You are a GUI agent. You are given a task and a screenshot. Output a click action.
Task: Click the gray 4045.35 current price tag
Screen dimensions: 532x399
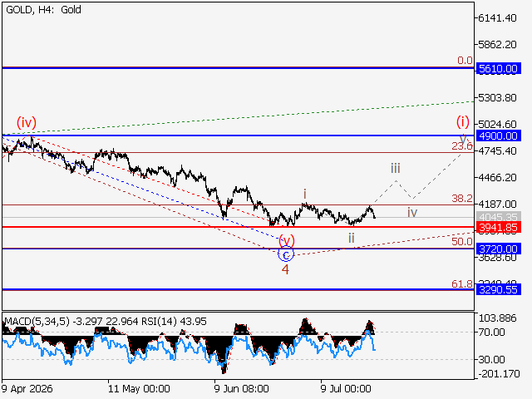498,217
